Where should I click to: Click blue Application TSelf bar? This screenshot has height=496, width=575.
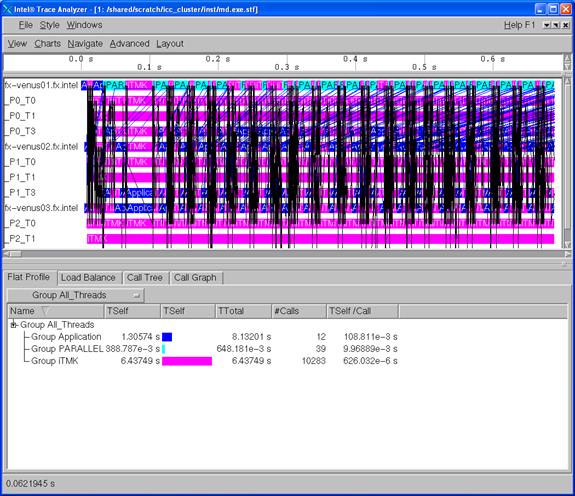pos(167,337)
